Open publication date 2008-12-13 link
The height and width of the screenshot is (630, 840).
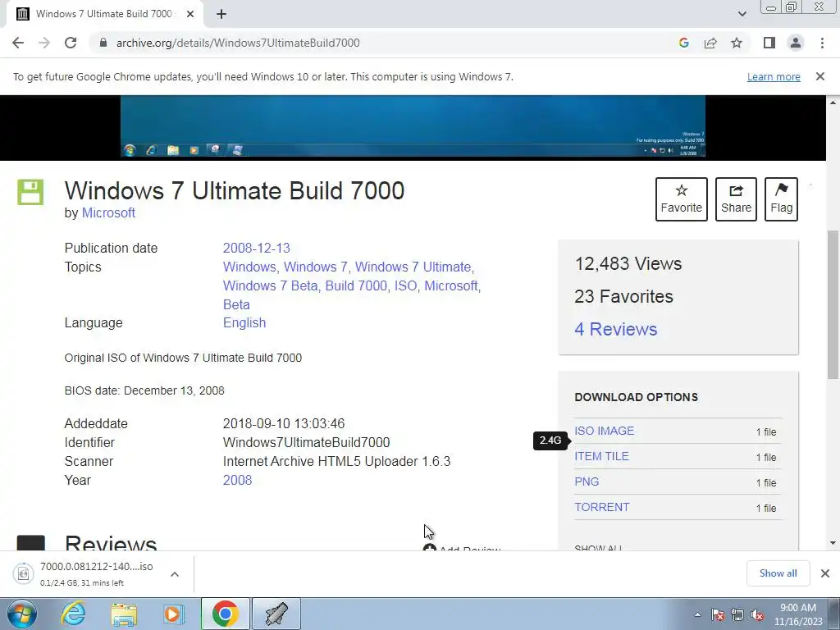tap(256, 248)
